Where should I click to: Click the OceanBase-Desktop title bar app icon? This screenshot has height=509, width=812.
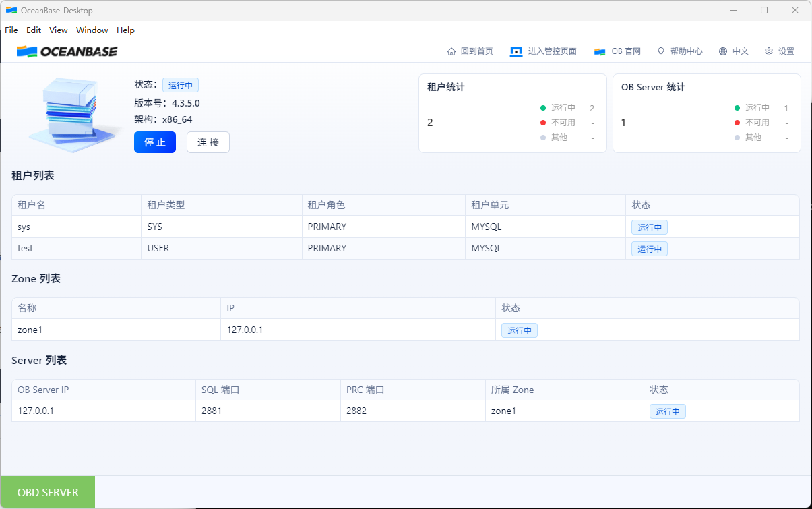[x=11, y=10]
